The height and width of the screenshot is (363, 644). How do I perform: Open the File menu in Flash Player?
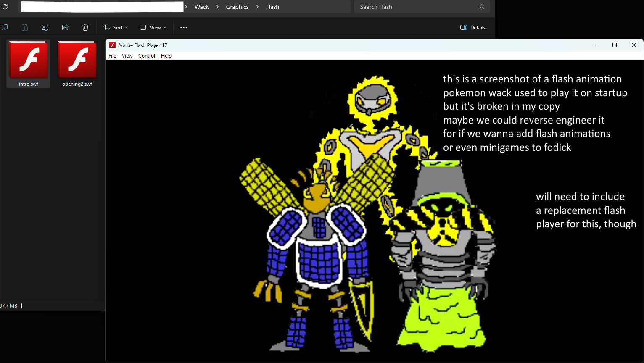112,56
